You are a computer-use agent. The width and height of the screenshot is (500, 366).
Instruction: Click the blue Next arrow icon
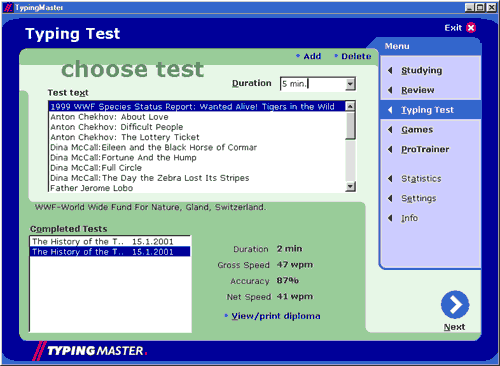tap(455, 305)
